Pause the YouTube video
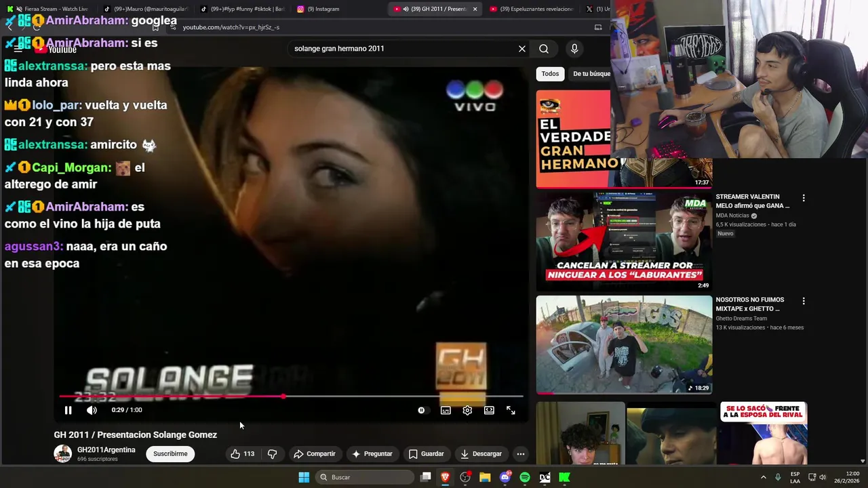The height and width of the screenshot is (488, 868). point(68,410)
